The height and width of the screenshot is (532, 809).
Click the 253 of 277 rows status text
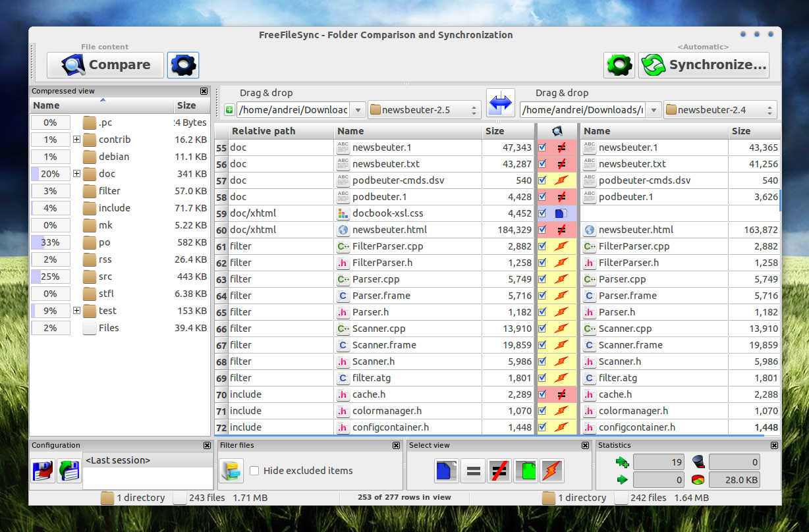click(x=404, y=497)
